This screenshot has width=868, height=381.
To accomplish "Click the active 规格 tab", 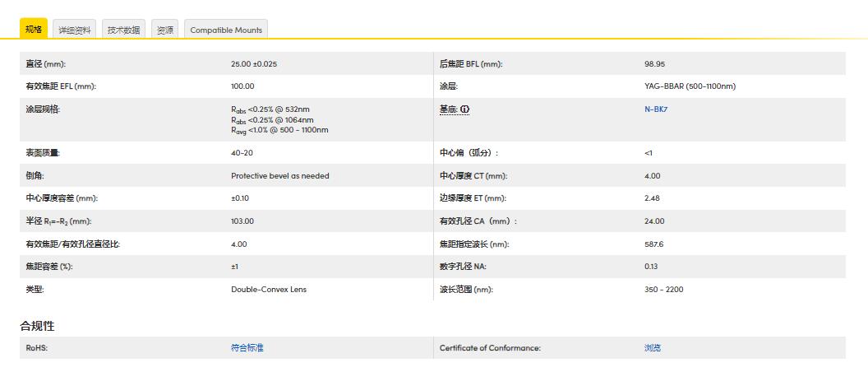I will point(34,29).
